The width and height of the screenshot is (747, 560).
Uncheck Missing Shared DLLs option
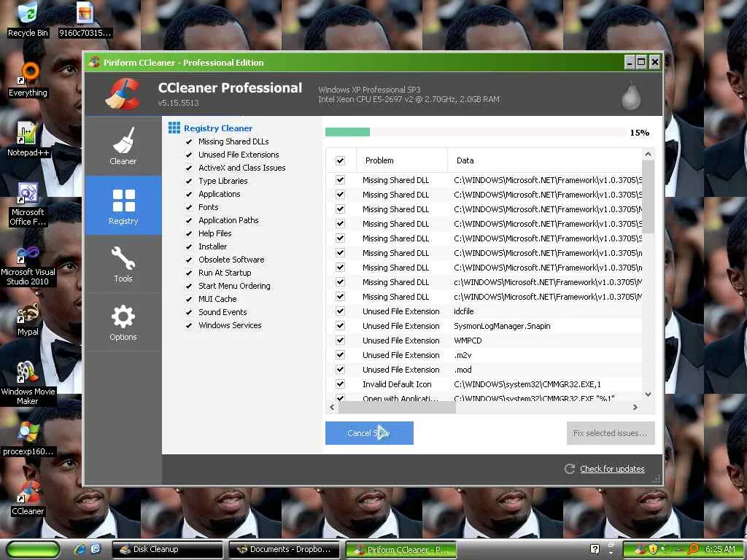pyautogui.click(x=189, y=141)
